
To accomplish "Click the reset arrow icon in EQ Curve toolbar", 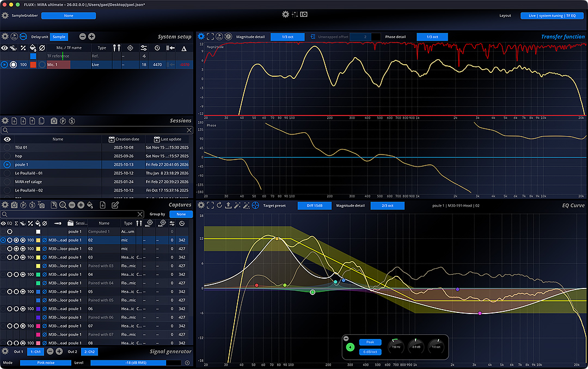I will 219,205.
